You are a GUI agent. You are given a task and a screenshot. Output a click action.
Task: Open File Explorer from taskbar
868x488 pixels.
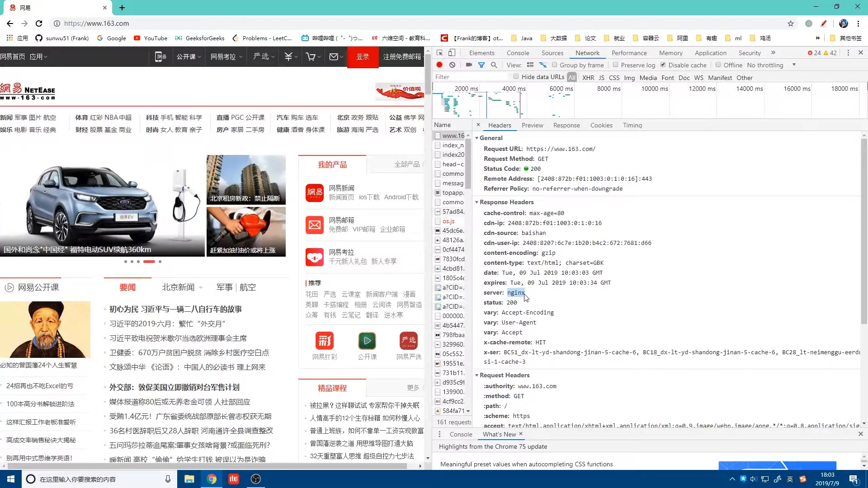pyautogui.click(x=189, y=479)
